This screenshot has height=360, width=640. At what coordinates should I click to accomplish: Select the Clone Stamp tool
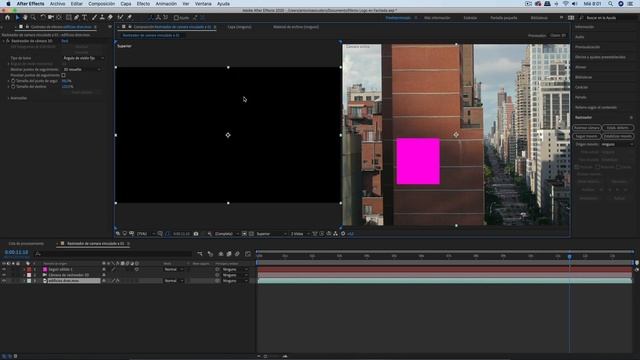[102, 18]
